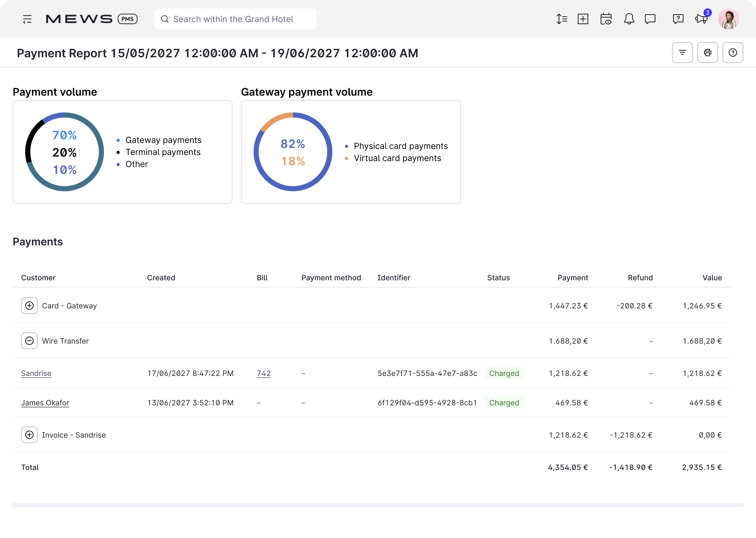Click the 82% figure in gateway chart

[x=293, y=144]
